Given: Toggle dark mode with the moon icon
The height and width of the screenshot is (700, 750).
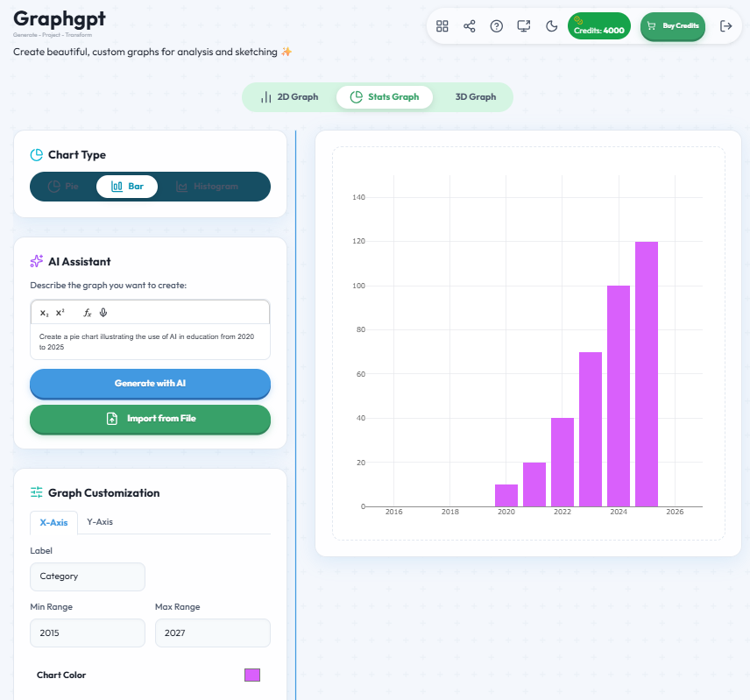Looking at the screenshot, I should point(551,26).
